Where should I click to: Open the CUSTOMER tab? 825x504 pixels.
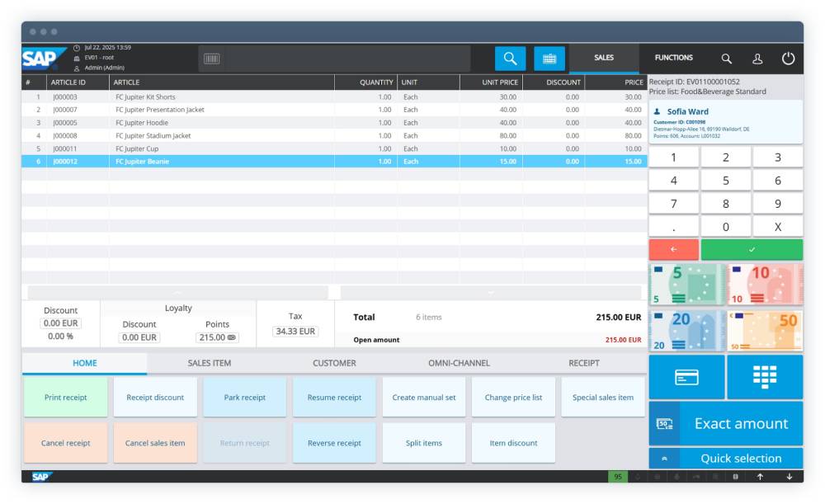[334, 363]
